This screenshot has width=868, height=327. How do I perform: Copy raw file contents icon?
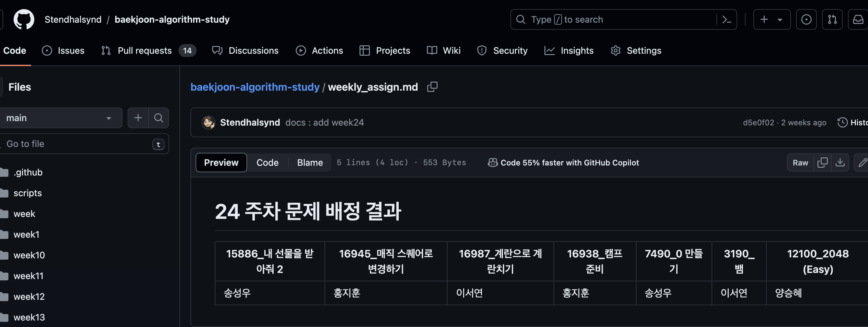pyautogui.click(x=823, y=163)
